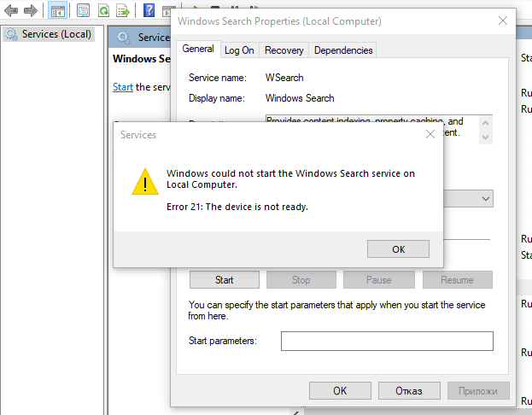Open the Recovery tab

(284, 50)
